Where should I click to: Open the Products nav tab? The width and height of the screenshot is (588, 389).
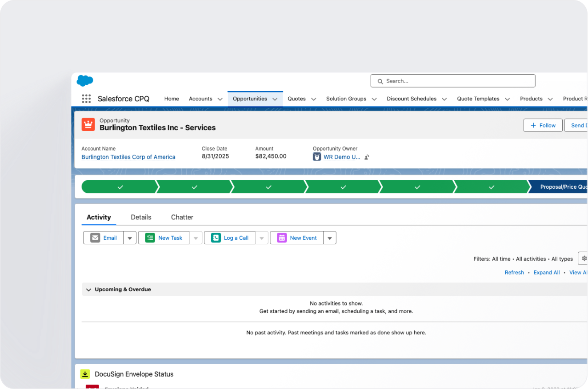pos(531,99)
